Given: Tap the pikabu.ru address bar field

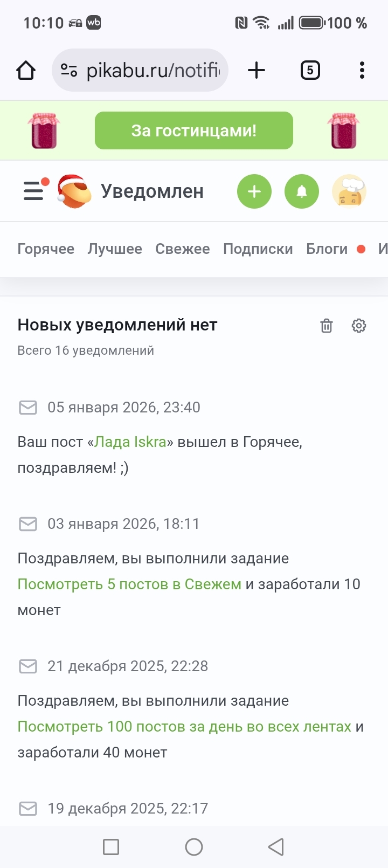Looking at the screenshot, I should (153, 70).
